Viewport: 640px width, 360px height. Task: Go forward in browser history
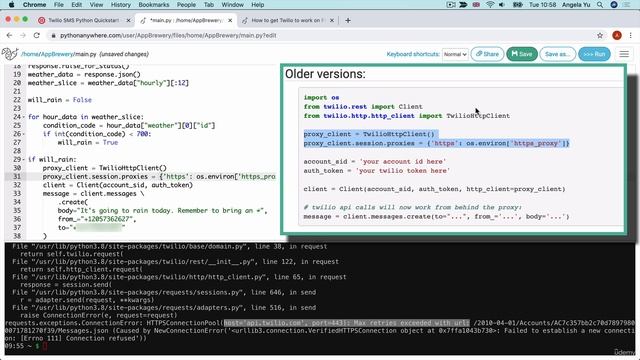(x=23, y=36)
